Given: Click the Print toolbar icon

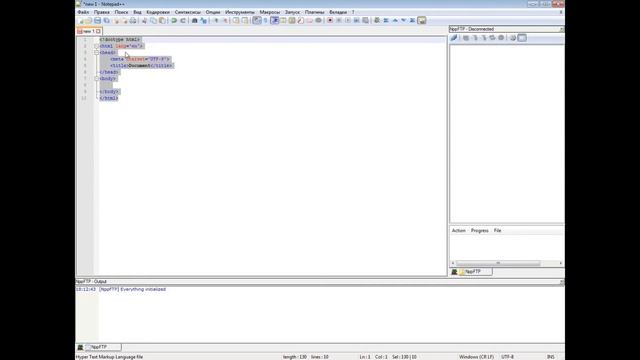Looking at the screenshot, I should point(133,20).
